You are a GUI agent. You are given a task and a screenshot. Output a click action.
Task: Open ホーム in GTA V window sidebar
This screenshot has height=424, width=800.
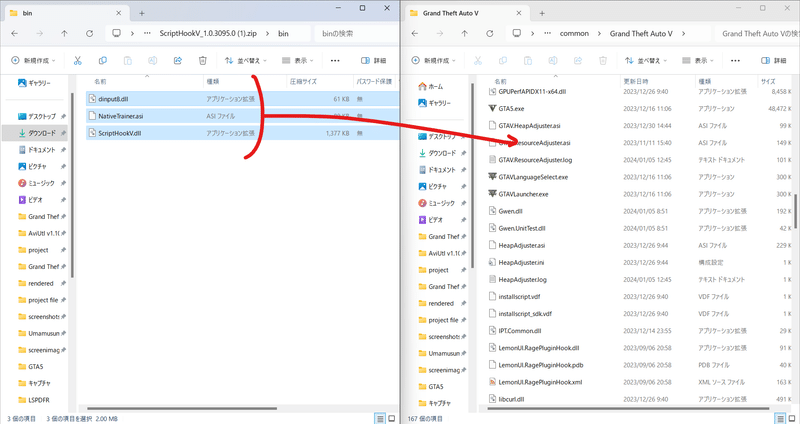(431, 87)
